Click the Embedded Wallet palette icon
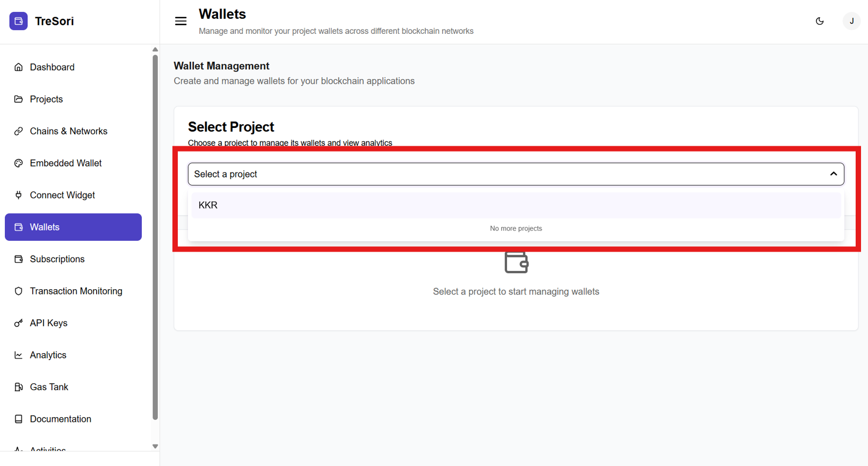 [19, 163]
